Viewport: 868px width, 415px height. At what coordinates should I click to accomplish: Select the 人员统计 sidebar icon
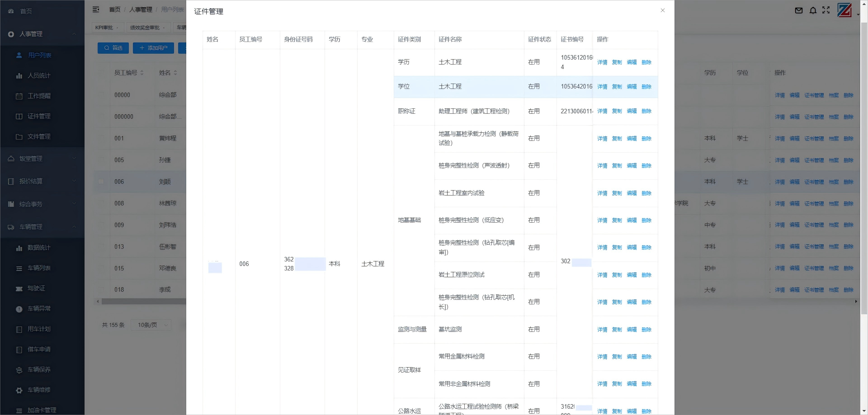pos(19,75)
